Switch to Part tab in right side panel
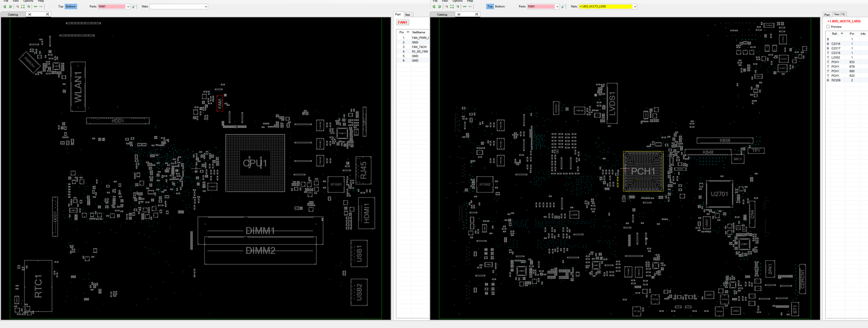868x328 pixels. 827,14
